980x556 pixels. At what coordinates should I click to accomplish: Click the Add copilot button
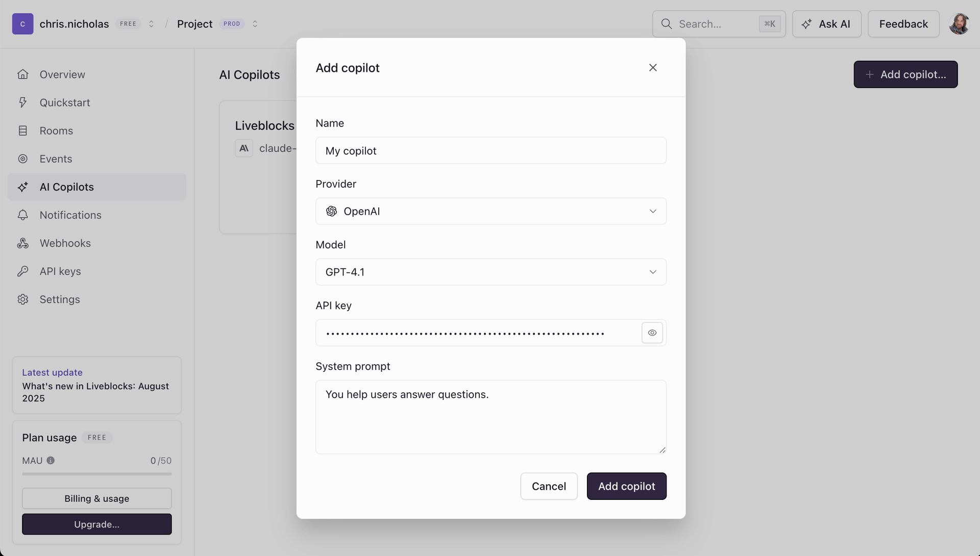pos(626,486)
